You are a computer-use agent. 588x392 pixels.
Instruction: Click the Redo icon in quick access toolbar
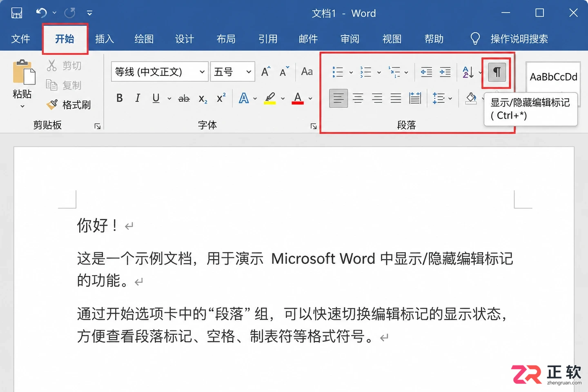(70, 13)
